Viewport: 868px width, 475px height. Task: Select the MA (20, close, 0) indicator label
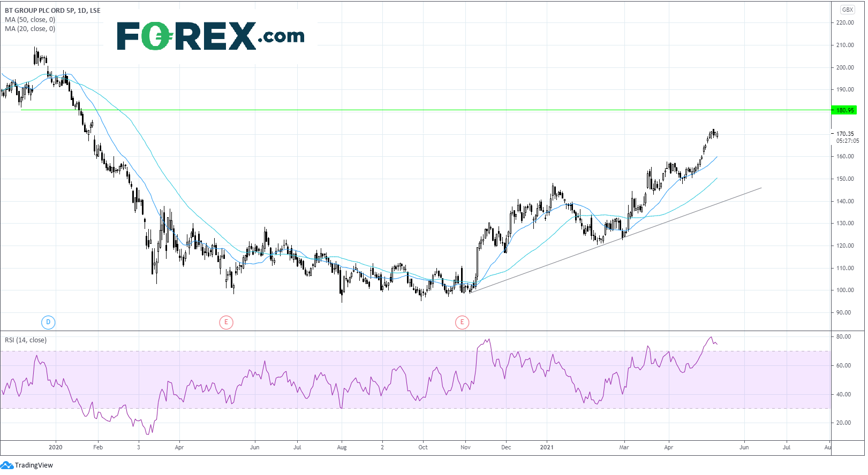[30, 28]
